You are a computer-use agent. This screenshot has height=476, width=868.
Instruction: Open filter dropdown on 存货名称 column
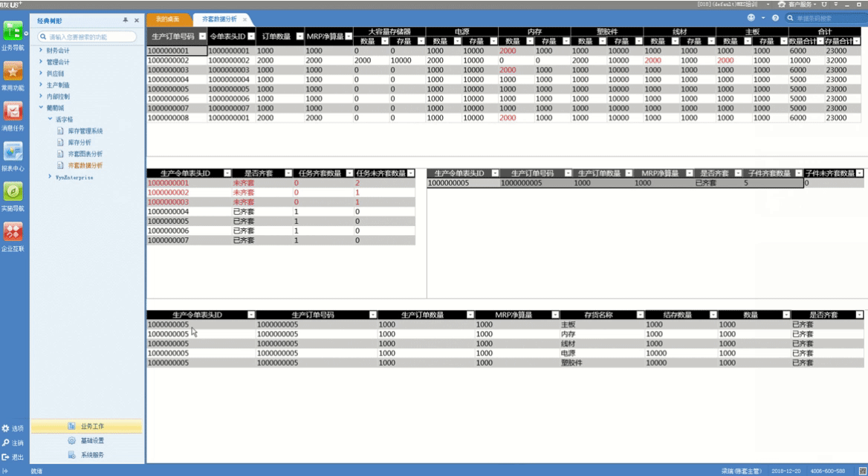coord(640,315)
